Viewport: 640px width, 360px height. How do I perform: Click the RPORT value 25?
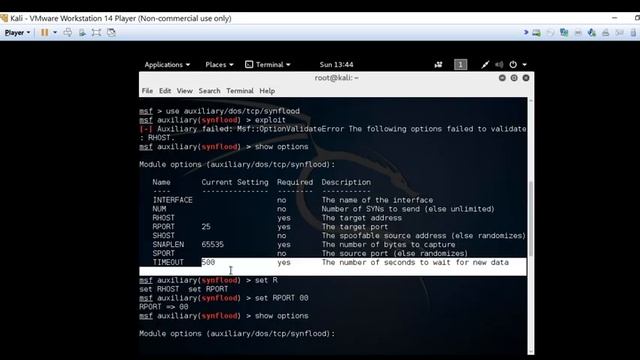(206, 227)
